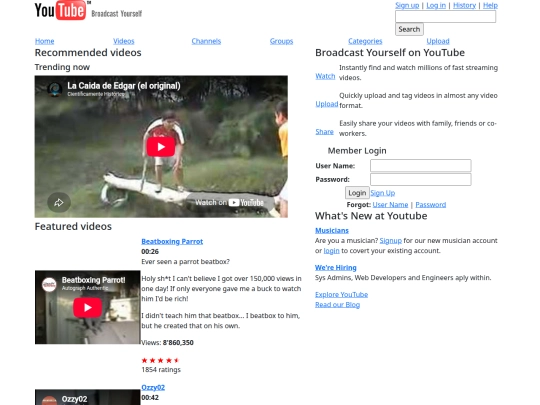Click 'Ever seen a parrot beatbox?' text
This screenshot has height=405, width=540.
(x=185, y=262)
